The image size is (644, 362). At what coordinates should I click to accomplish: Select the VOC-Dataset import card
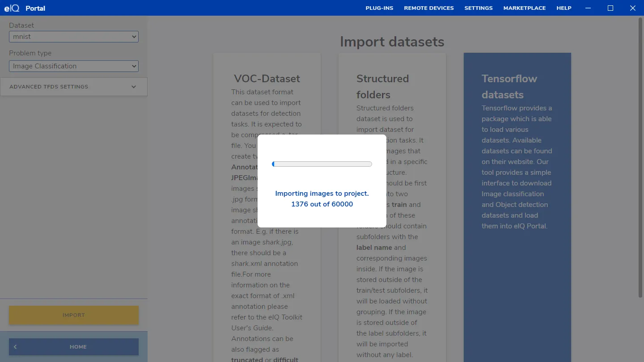point(267,79)
